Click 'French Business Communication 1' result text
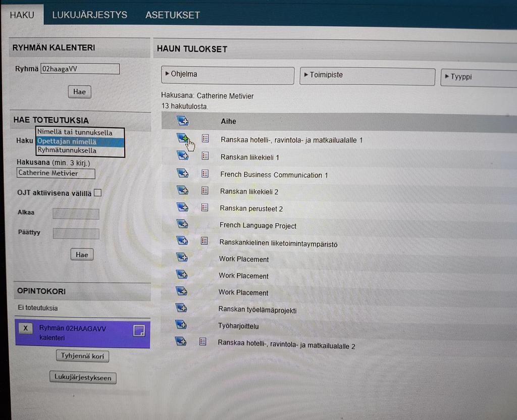The width and height of the screenshot is (517, 420). coord(274,175)
